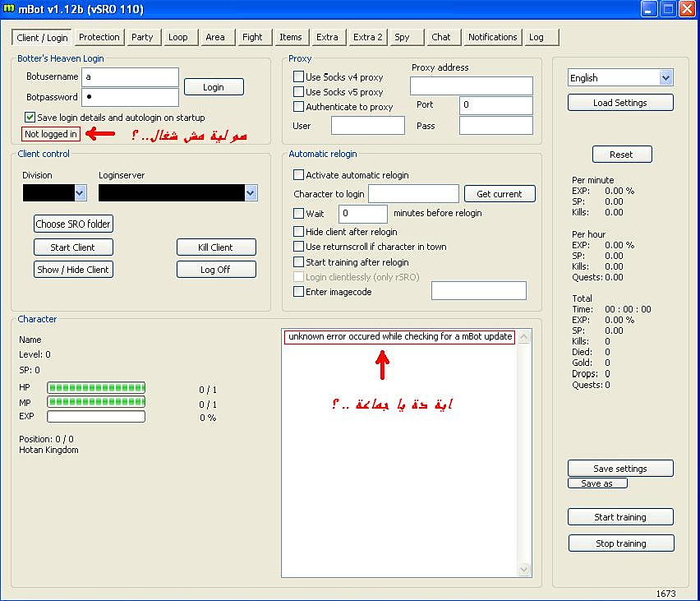The height and width of the screenshot is (601, 700).
Task: Click the Wait minutes number field
Action: point(363,214)
